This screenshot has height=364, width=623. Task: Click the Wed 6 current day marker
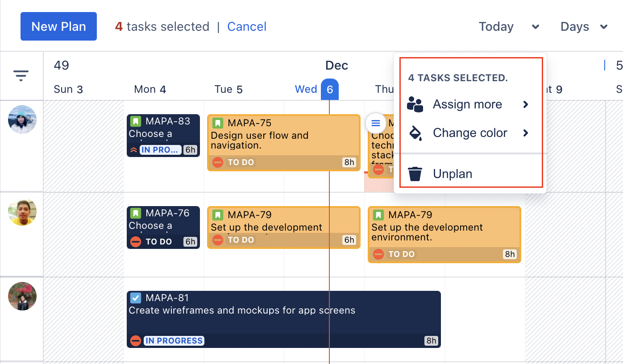click(x=329, y=89)
